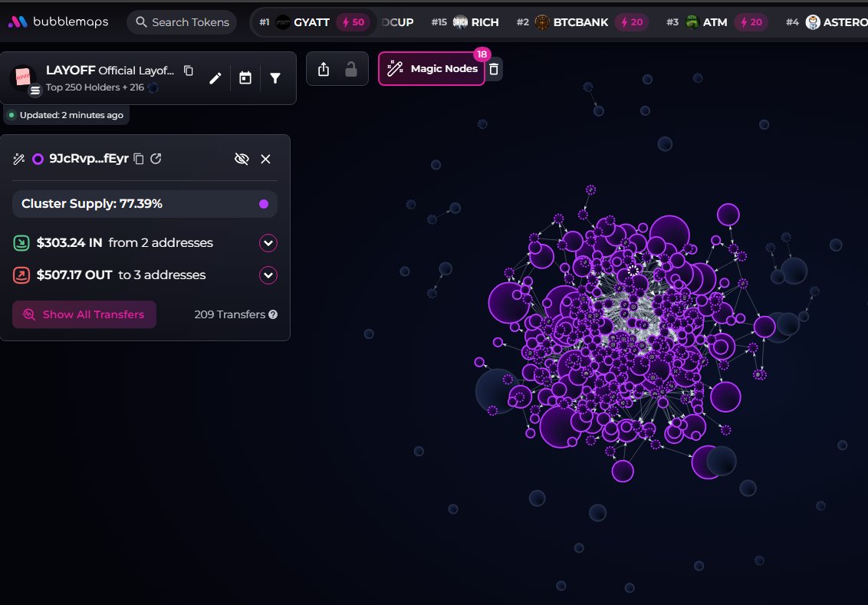Click the purple ring icon beside 9JcRvp...fEyr
The image size is (868, 605).
[38, 159]
